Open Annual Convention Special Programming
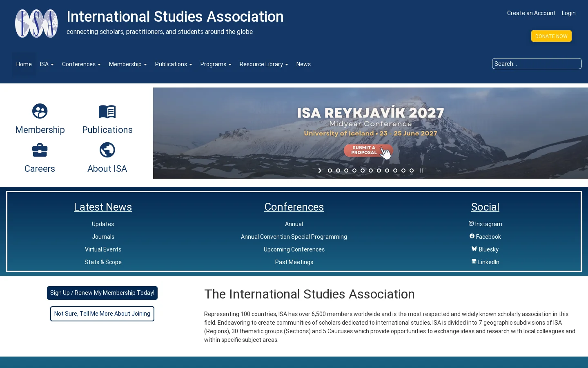Screen dimensions: 588x368 coord(294,237)
